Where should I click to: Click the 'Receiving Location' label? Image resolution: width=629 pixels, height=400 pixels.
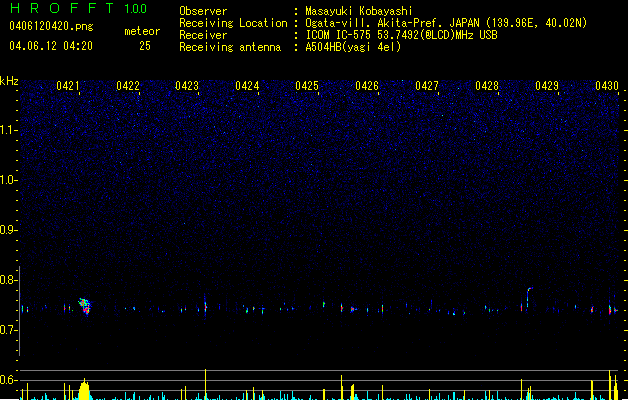pos(233,23)
